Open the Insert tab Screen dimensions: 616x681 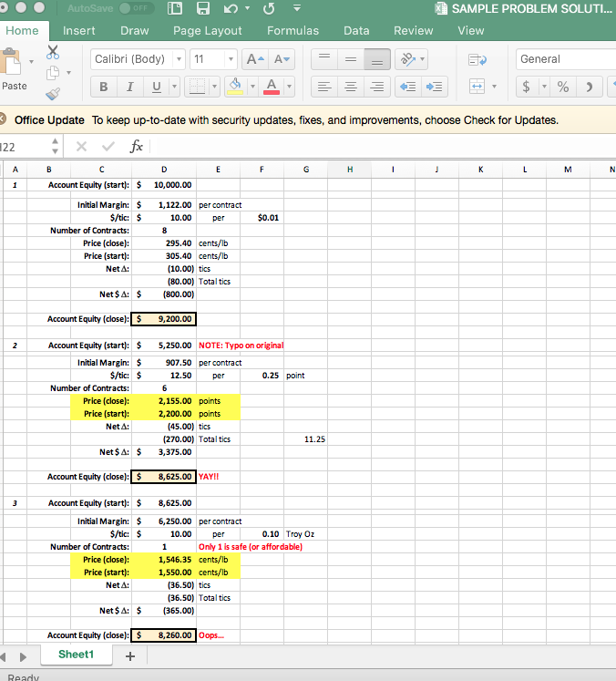(x=78, y=30)
